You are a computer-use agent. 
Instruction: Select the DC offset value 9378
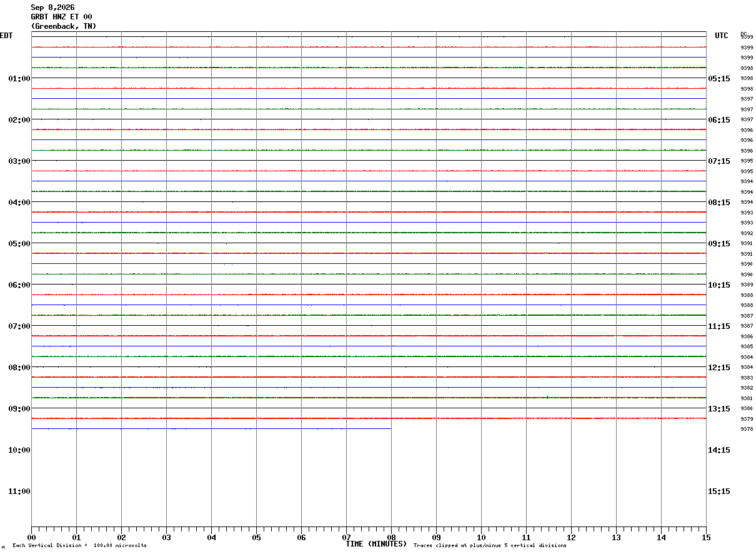coord(747,429)
